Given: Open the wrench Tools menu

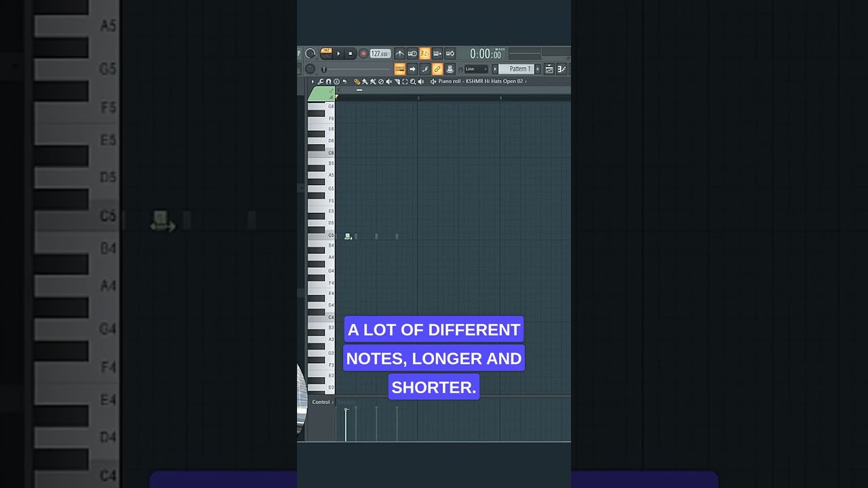Looking at the screenshot, I should pos(321,81).
